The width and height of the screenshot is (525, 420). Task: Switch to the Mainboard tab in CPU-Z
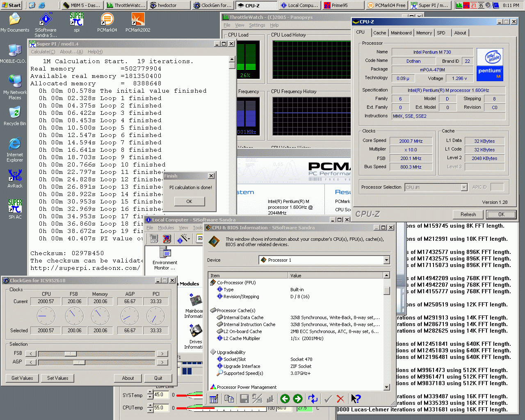coord(401,33)
